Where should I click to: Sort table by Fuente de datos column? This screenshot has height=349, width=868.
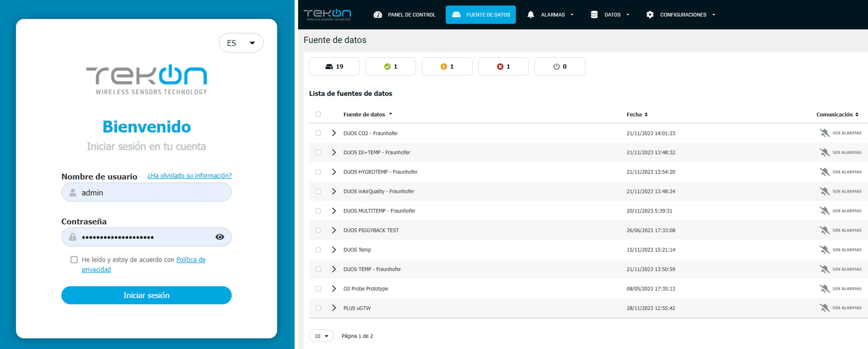point(368,114)
